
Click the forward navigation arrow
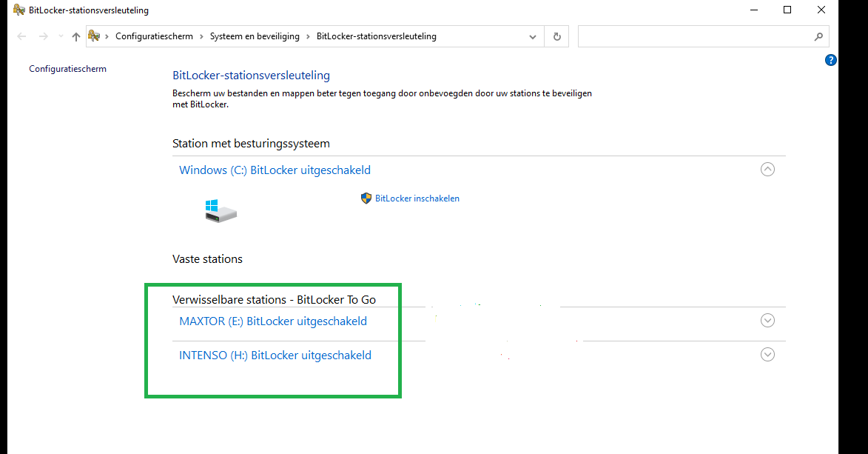[43, 36]
